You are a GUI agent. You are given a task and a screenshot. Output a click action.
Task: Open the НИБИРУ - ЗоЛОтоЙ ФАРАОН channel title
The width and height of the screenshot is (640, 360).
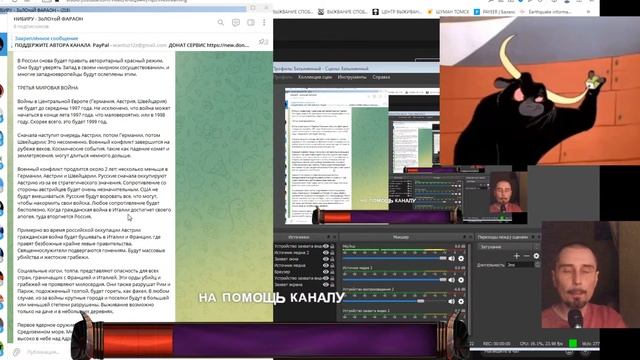tap(48, 19)
